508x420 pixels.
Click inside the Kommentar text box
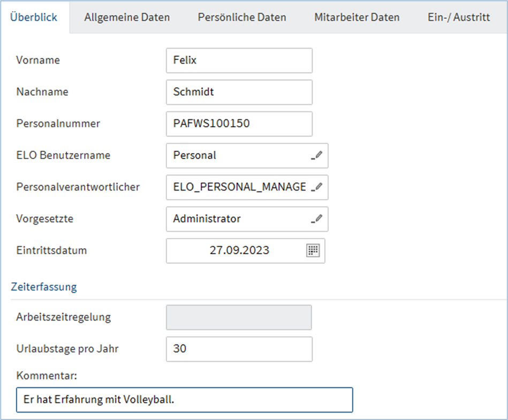point(184,400)
